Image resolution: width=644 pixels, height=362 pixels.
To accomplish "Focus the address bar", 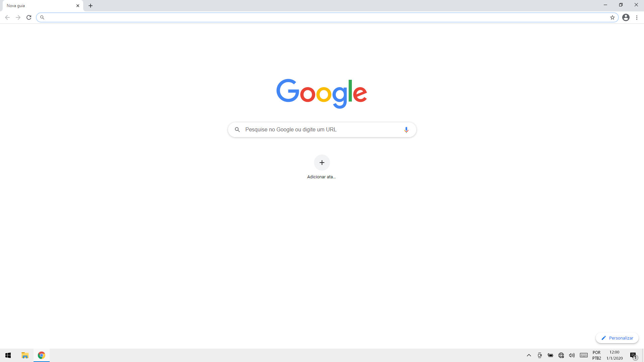I will (x=327, y=17).
